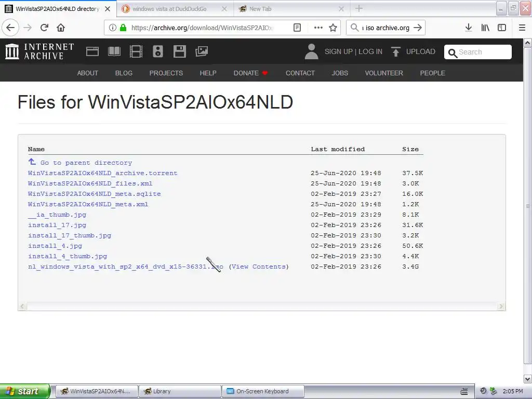Open install_4_thumb.jpg file link
Image resolution: width=532 pixels, height=399 pixels.
(x=68, y=256)
